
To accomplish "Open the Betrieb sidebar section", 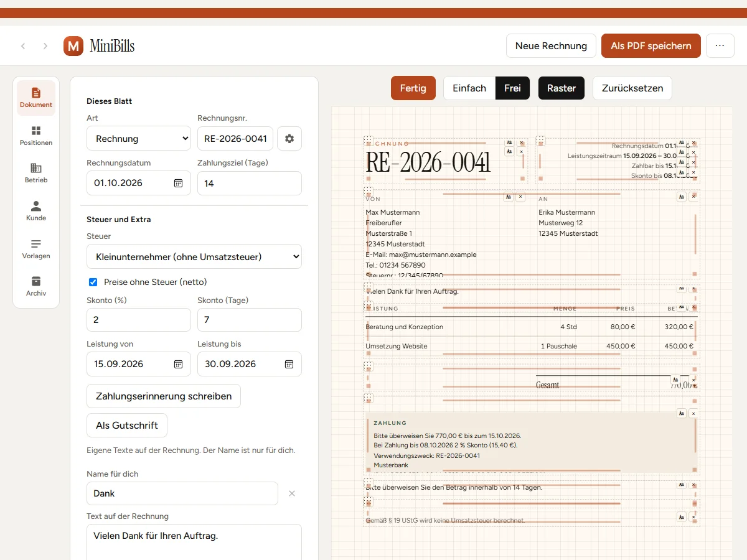I will tap(36, 174).
